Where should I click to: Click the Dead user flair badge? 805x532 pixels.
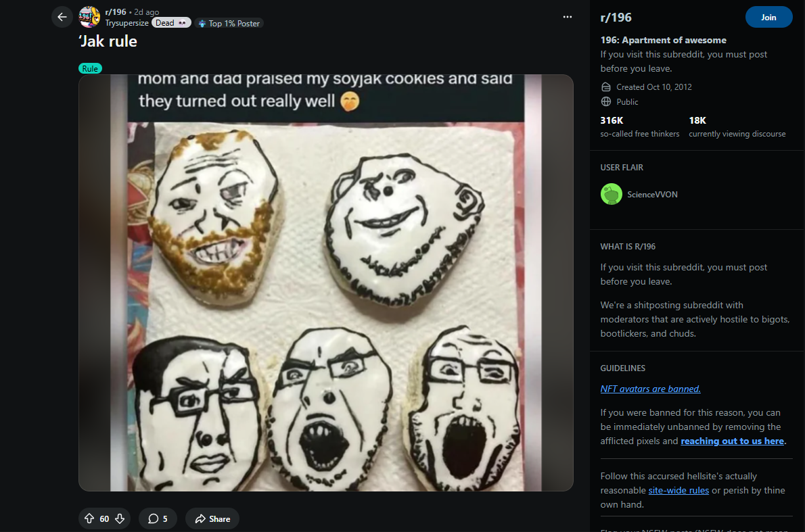[172, 23]
